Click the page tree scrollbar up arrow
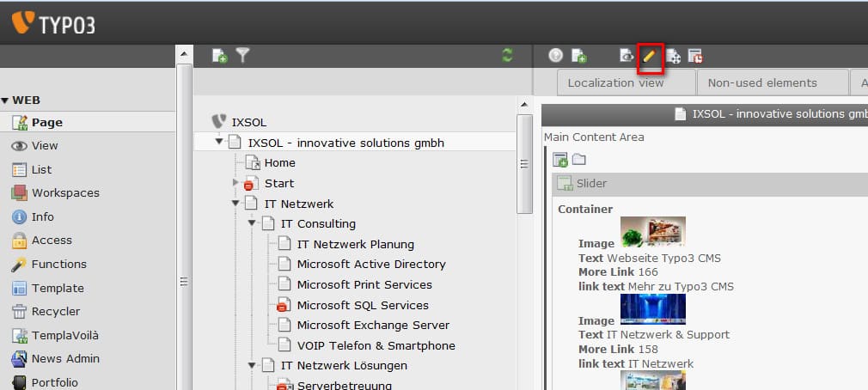Viewport: 868px width, 390px height. click(x=523, y=105)
